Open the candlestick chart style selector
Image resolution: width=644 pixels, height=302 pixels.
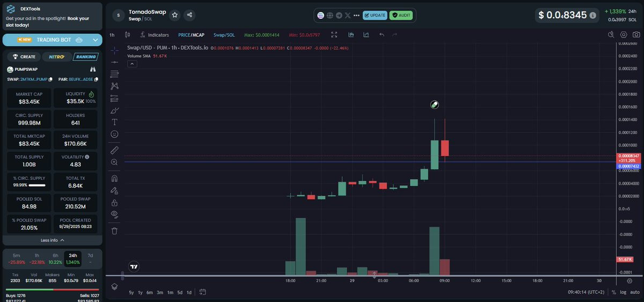coord(127,35)
